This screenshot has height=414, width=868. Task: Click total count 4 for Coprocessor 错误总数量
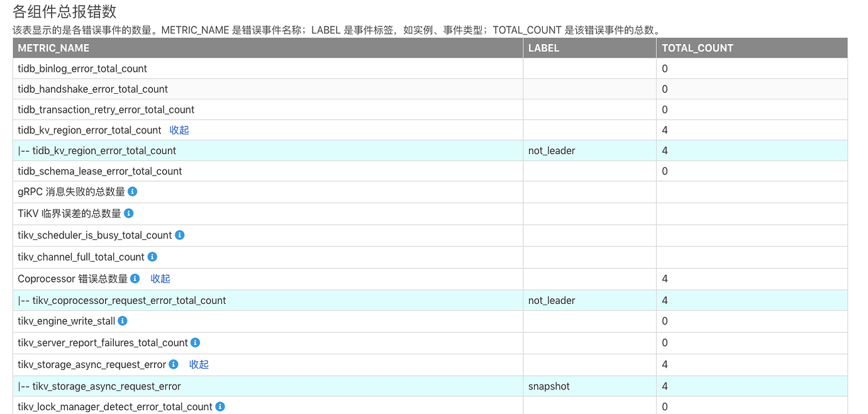(x=665, y=279)
